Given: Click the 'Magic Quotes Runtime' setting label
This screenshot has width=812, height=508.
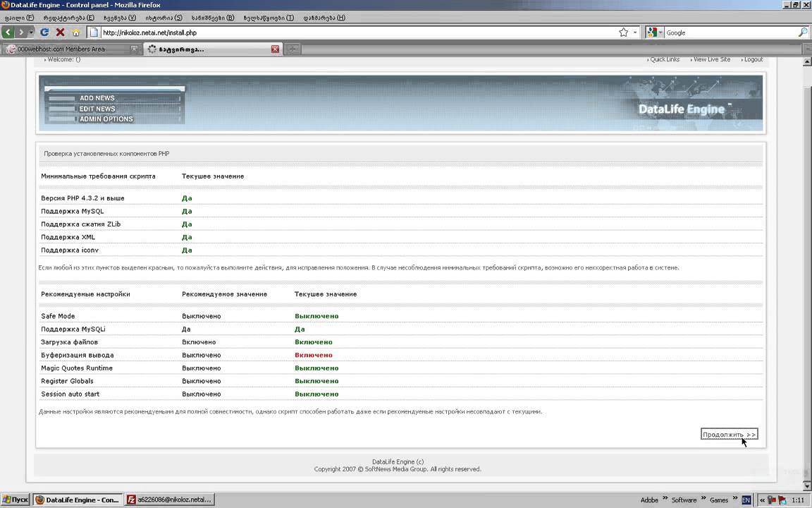Looking at the screenshot, I should [x=77, y=368].
